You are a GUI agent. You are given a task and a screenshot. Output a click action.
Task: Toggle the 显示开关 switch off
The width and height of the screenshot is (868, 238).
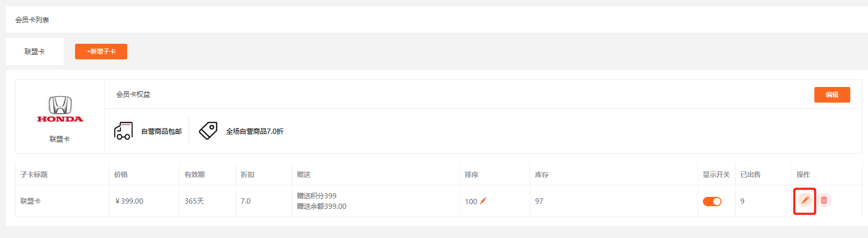click(712, 201)
